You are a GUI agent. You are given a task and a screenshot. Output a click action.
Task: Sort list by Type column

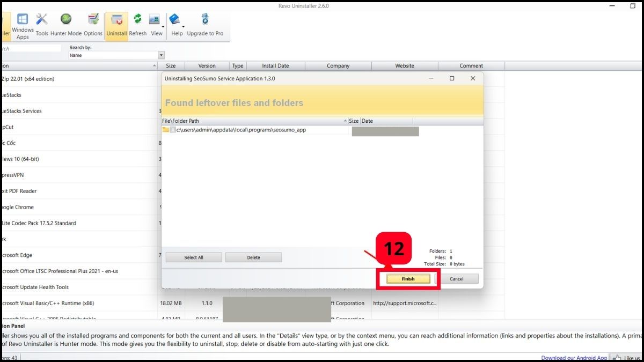coord(238,66)
